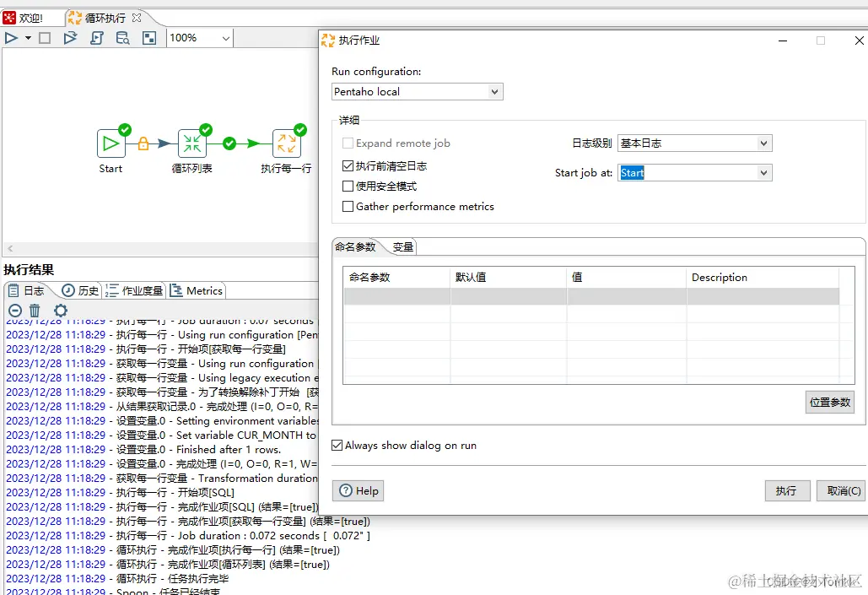This screenshot has height=595, width=868.
Task: Click log line '完成作业项[循环列表]'
Action: pos(168,565)
